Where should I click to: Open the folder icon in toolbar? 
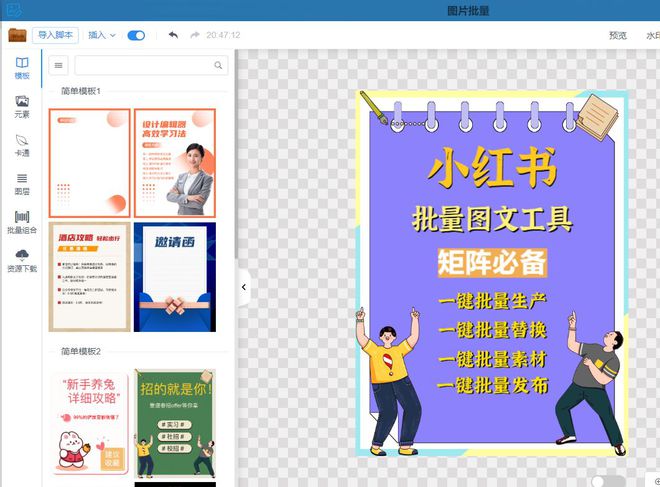tap(17, 35)
